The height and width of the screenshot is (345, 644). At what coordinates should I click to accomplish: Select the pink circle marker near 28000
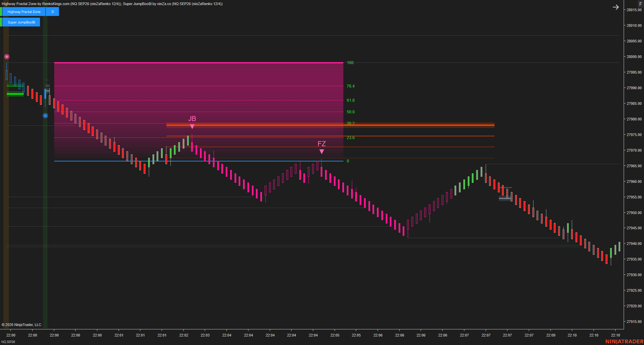(7, 57)
